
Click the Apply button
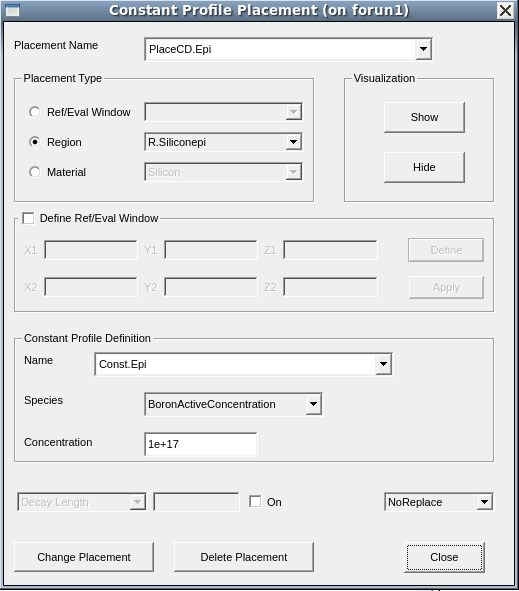(x=446, y=287)
